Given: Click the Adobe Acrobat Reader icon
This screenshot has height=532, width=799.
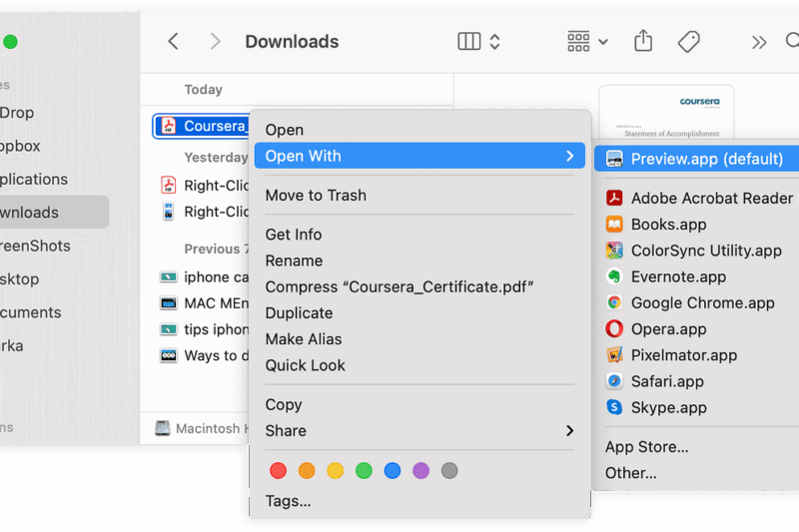Looking at the screenshot, I should click(614, 198).
